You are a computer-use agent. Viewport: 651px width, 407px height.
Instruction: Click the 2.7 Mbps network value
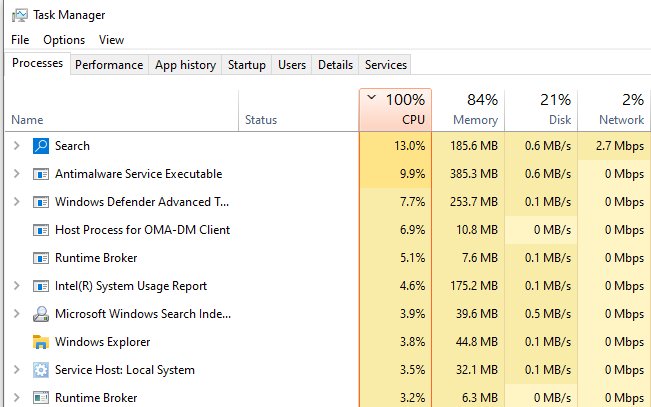620,146
